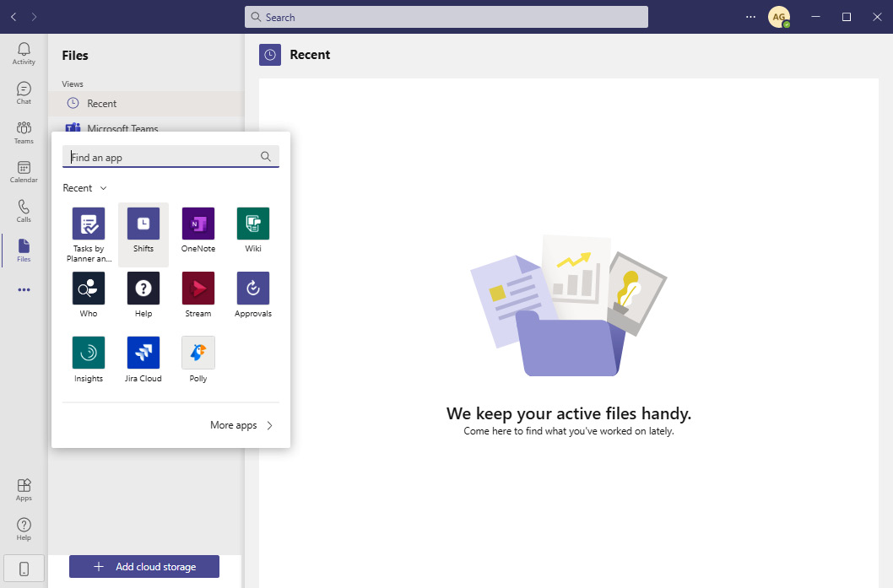Open the Polly app
The image size is (893, 588).
pos(198,359)
